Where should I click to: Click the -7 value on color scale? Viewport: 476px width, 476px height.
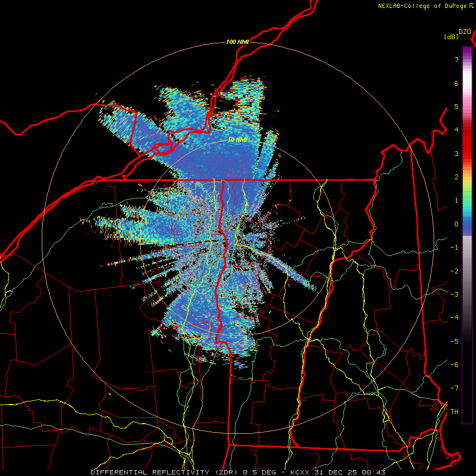pyautogui.click(x=454, y=388)
